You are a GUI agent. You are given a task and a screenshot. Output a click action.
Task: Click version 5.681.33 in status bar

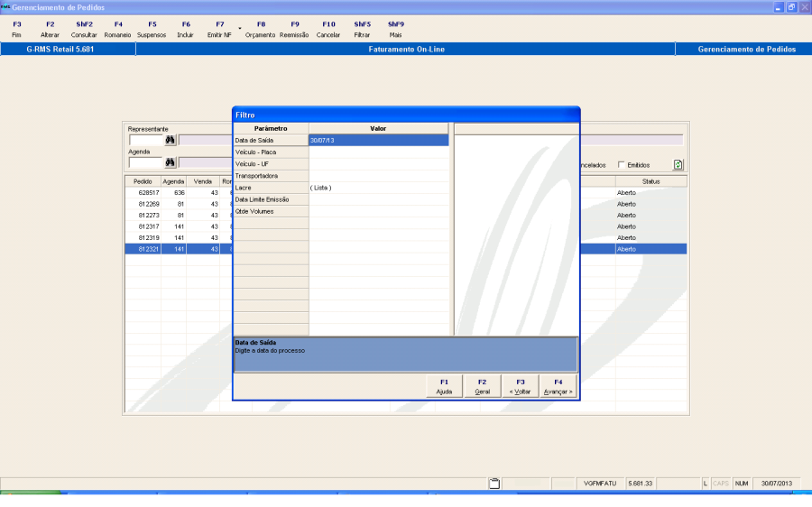tap(641, 484)
